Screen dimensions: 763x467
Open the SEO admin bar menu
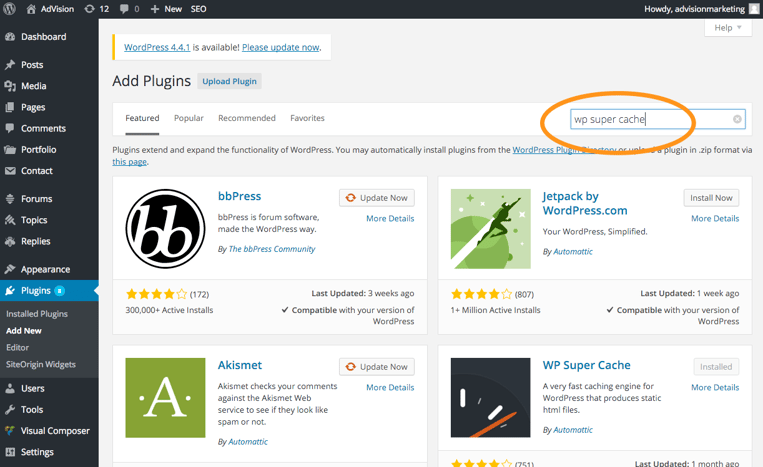199,9
